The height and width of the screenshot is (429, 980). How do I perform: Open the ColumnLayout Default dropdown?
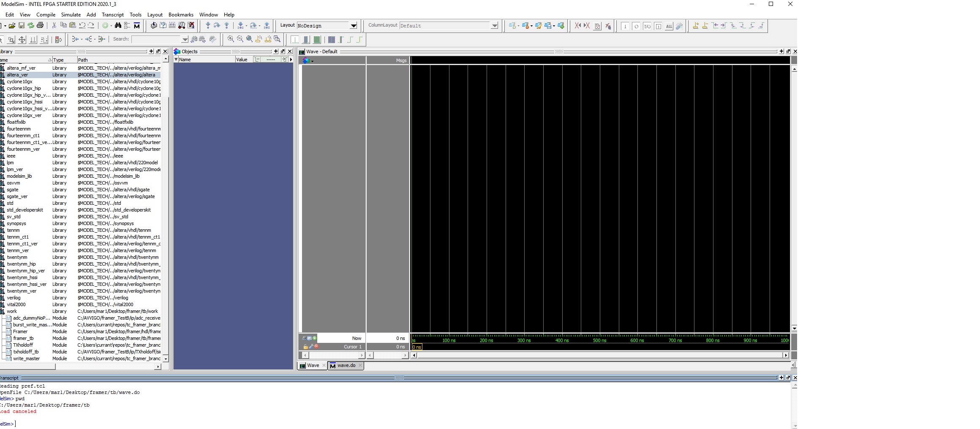point(494,26)
